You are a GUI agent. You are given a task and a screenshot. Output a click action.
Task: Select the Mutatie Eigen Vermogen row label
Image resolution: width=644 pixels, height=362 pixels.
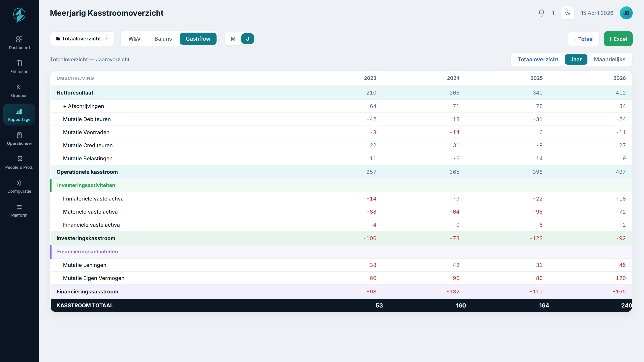[x=94, y=278]
